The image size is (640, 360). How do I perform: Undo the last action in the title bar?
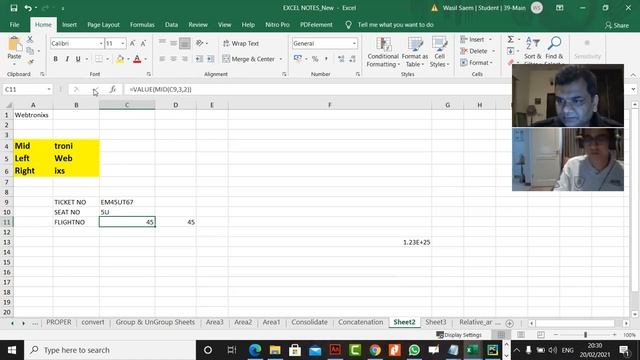pos(28,8)
